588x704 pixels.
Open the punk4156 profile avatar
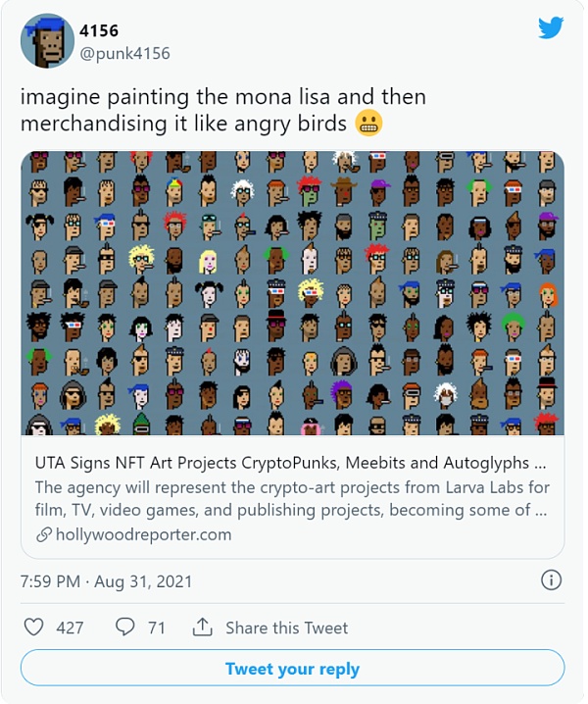point(47,40)
